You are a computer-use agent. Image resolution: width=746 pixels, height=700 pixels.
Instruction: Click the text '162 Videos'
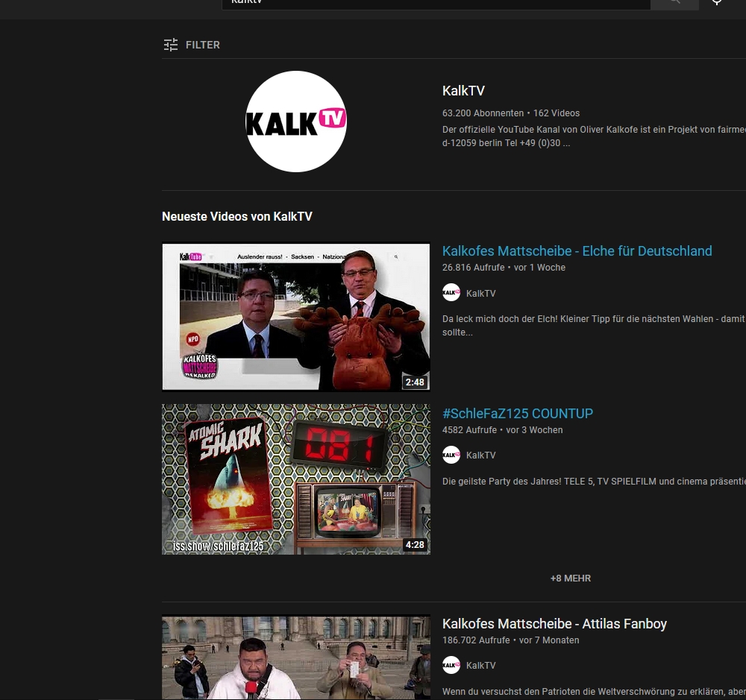coord(557,113)
